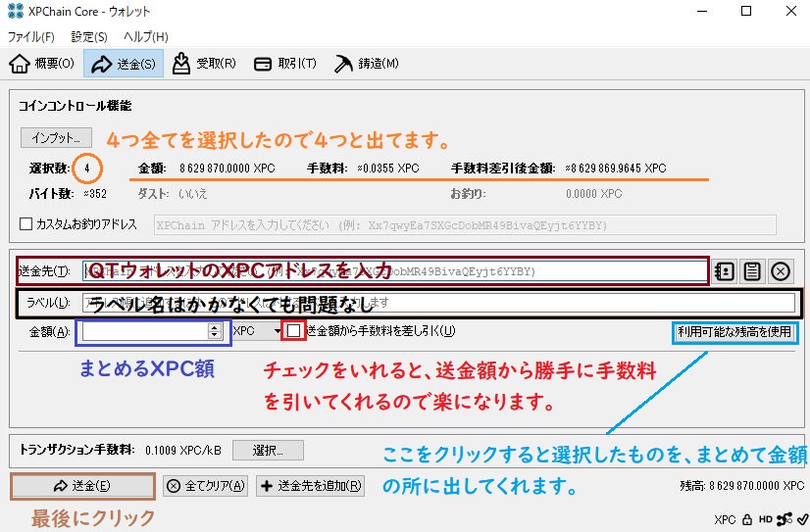
Task: Remove this recipient entry icon
Action: tap(780, 271)
